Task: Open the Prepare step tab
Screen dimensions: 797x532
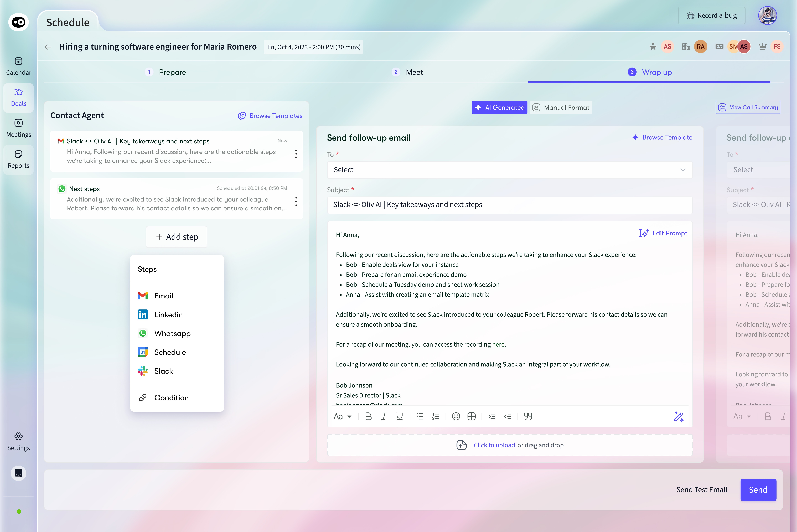Action: [x=165, y=72]
